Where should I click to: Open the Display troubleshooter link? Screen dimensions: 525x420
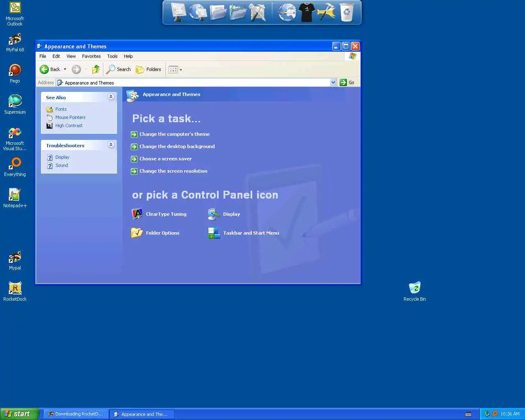(62, 157)
